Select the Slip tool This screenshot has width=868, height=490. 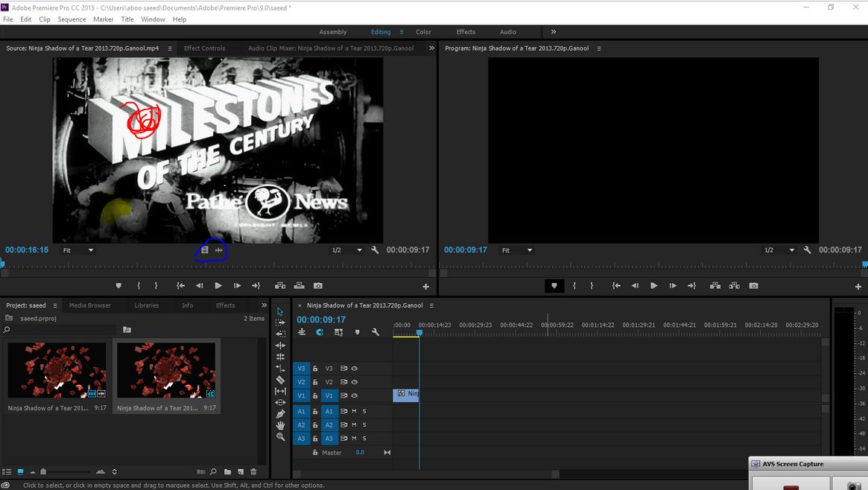(280, 391)
